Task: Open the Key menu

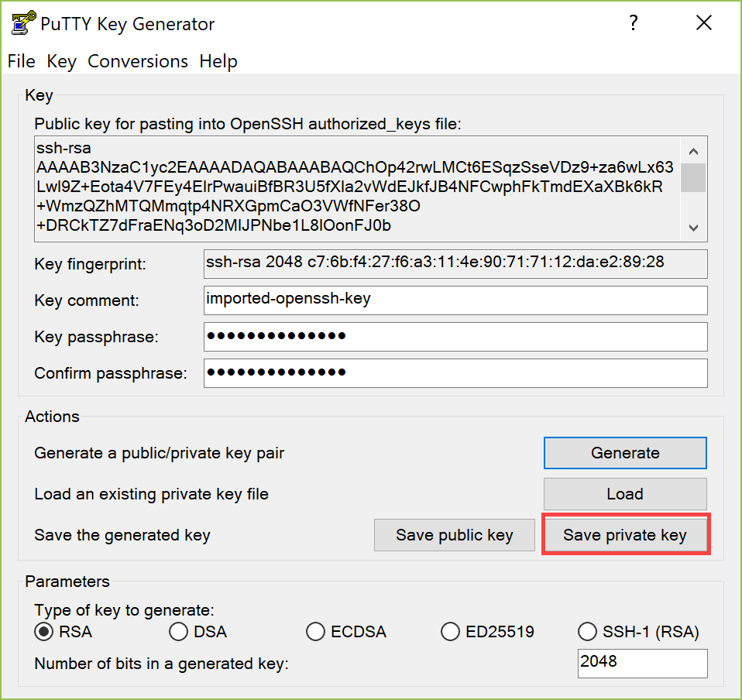Action: pyautogui.click(x=61, y=61)
